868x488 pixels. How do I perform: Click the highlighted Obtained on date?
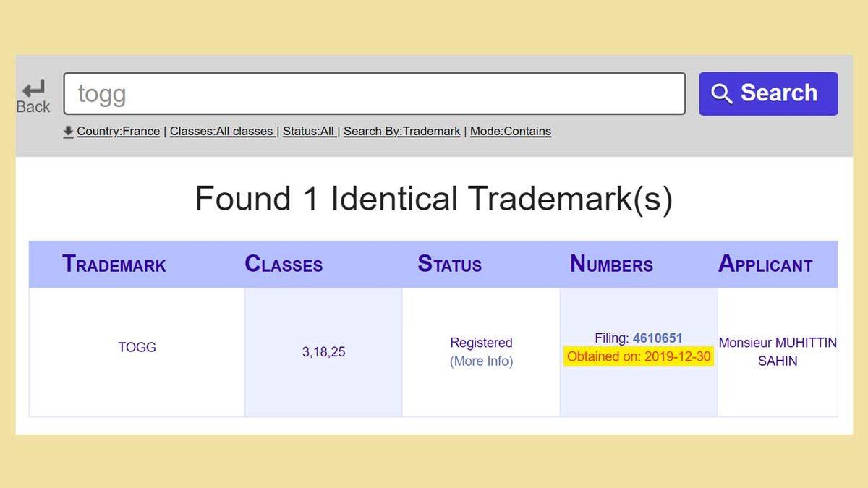(x=639, y=357)
